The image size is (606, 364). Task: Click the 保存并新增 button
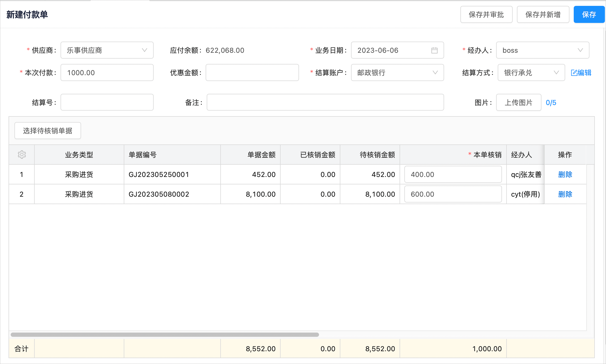pyautogui.click(x=543, y=14)
